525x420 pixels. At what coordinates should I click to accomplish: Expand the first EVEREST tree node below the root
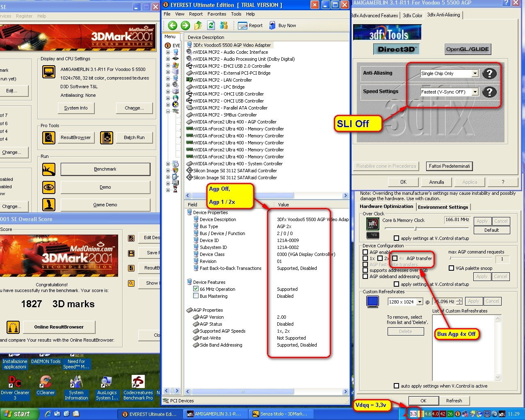click(x=168, y=52)
